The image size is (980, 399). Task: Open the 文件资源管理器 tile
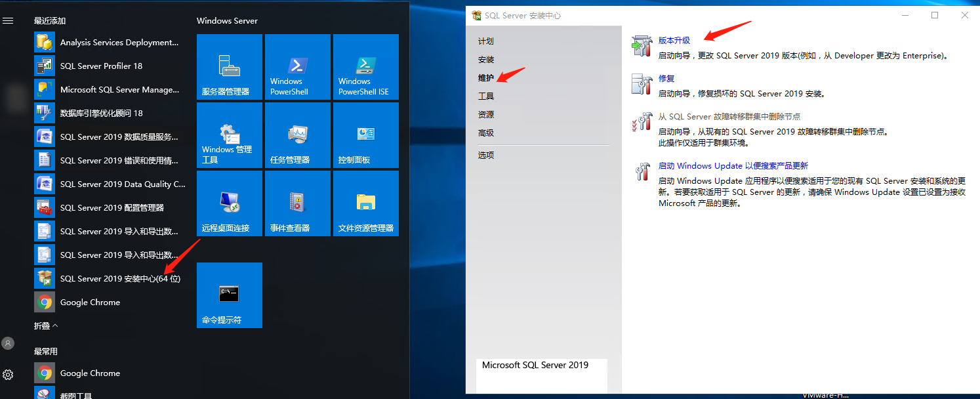click(x=366, y=203)
